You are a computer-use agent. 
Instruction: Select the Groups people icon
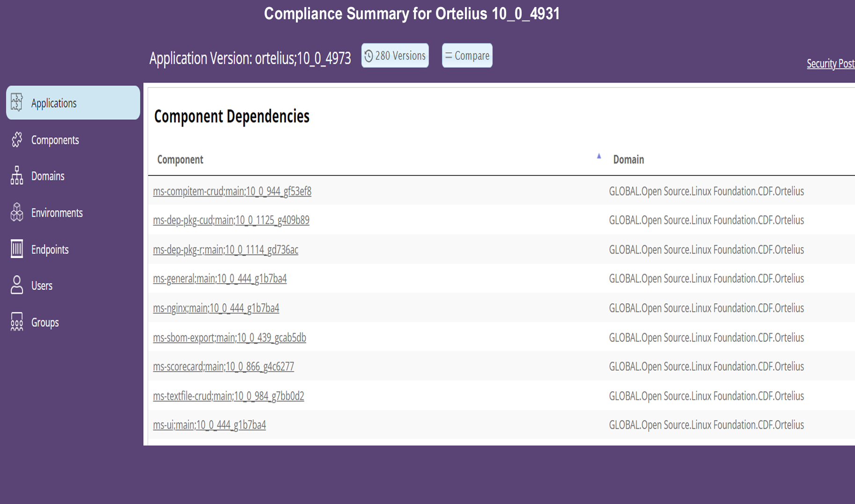pyautogui.click(x=17, y=322)
